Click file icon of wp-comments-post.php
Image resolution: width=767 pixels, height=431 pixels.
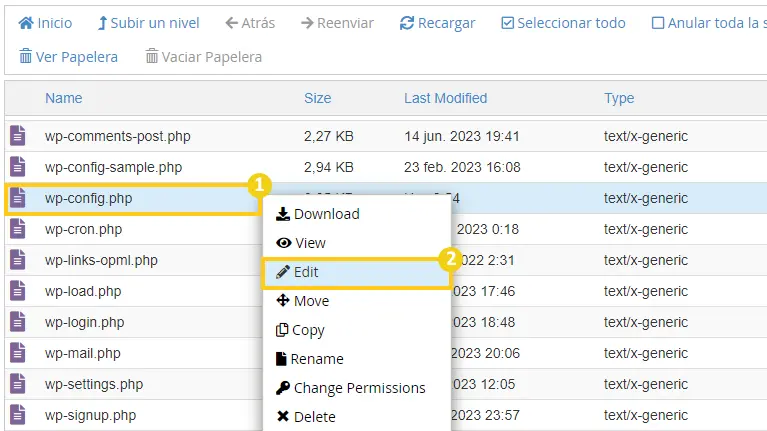(18, 136)
